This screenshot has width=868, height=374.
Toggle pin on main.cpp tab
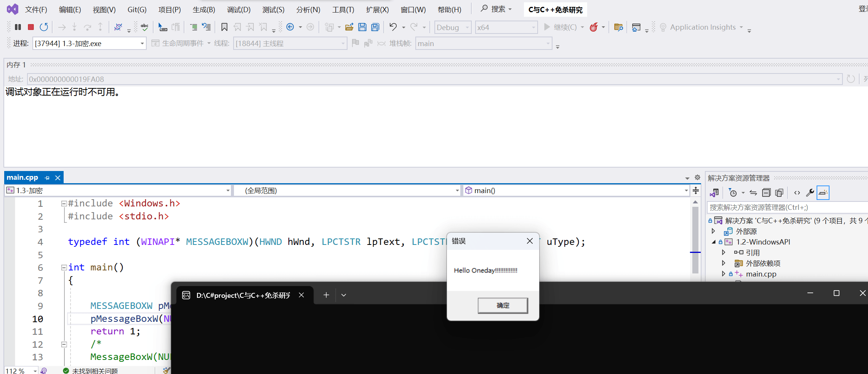pos(47,178)
